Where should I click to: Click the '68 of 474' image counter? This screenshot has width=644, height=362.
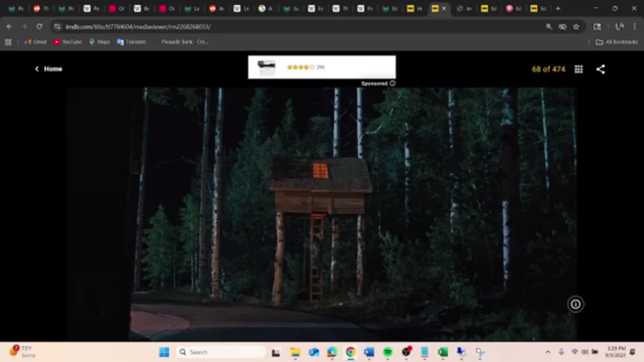[548, 69]
